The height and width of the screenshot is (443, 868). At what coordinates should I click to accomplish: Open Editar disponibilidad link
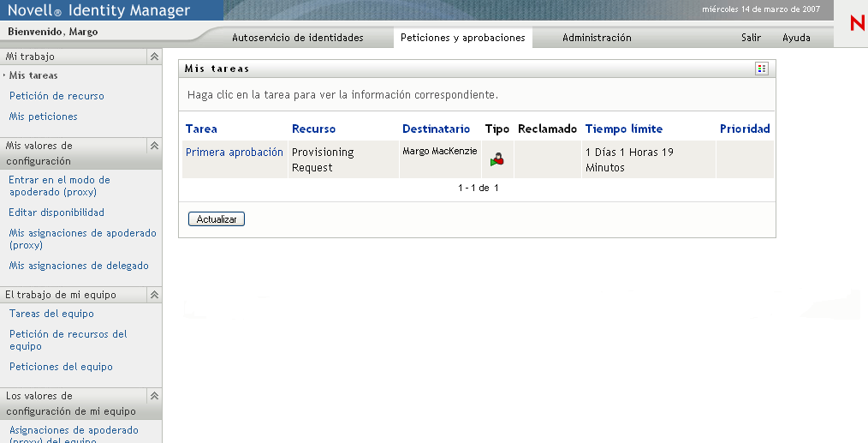[x=56, y=213]
